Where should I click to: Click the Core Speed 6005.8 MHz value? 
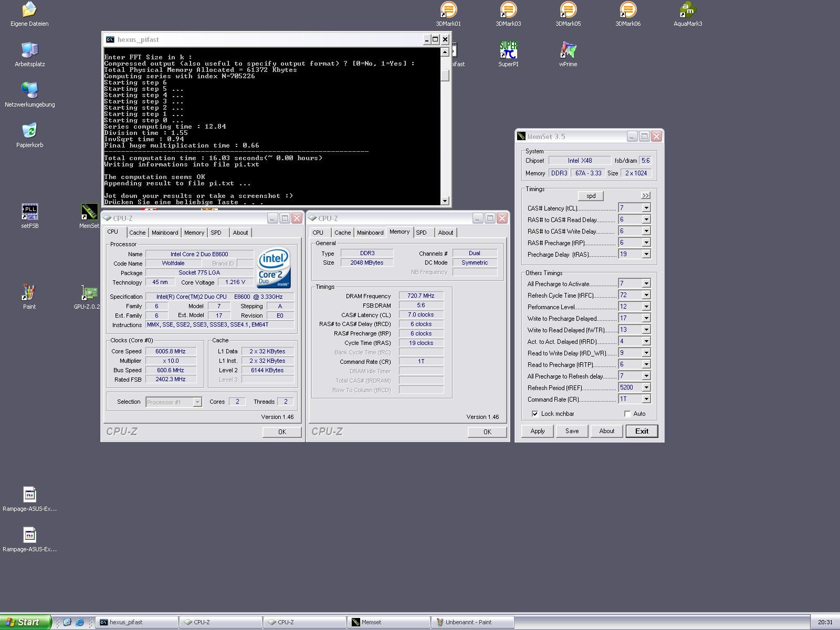(171, 351)
